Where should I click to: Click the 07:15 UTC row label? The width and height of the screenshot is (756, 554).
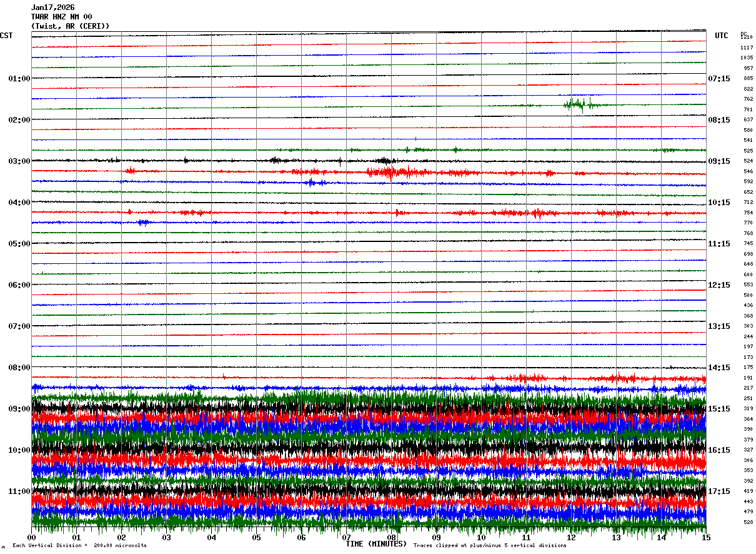(719, 79)
